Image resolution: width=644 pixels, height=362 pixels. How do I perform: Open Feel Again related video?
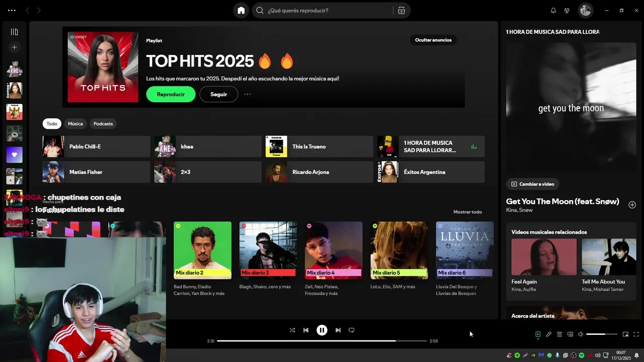point(544,265)
